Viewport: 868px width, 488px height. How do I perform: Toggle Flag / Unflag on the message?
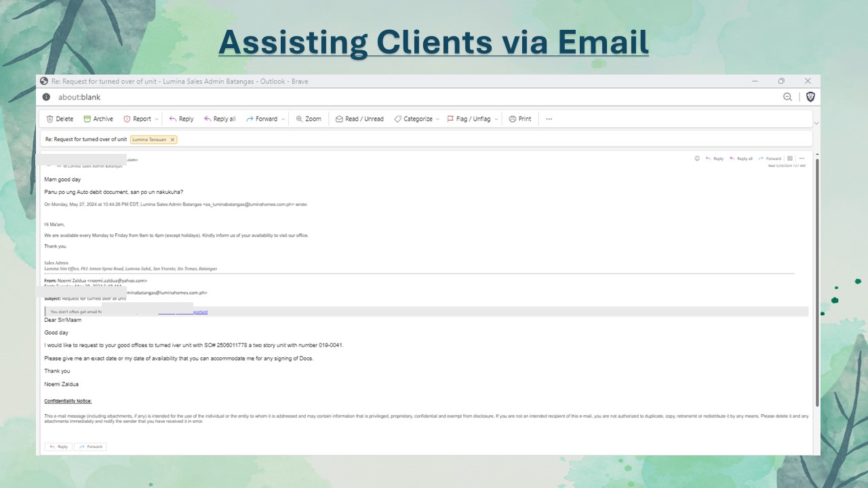click(469, 119)
